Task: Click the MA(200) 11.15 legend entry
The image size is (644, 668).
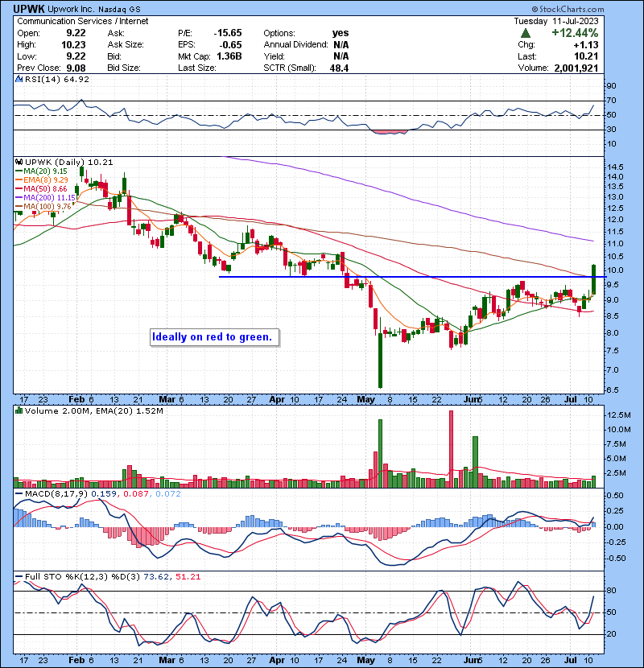Action: tap(49, 198)
